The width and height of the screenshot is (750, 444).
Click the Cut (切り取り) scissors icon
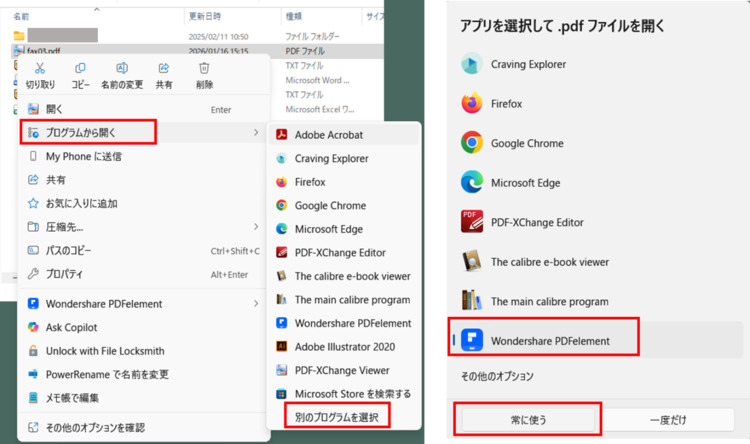pyautogui.click(x=40, y=68)
